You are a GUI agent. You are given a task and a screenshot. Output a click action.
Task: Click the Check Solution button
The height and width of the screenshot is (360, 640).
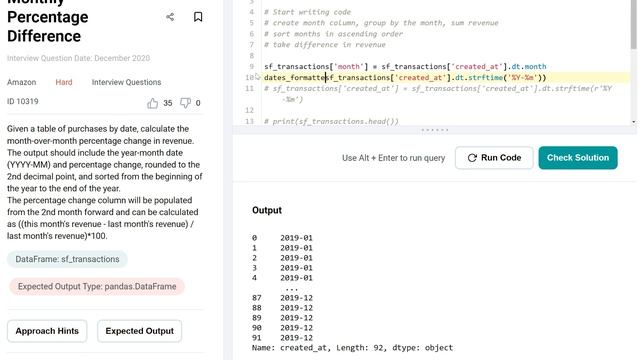coord(578,158)
